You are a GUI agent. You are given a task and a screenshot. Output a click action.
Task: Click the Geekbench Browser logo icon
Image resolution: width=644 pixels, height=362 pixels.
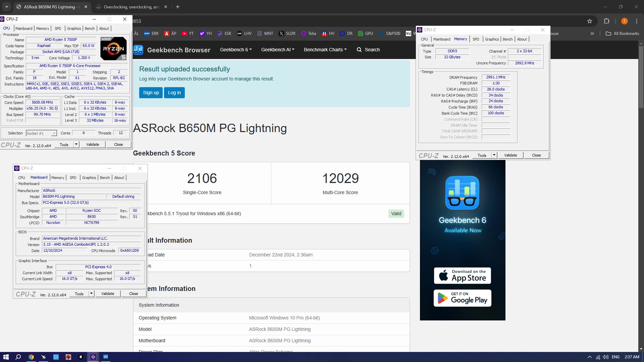pos(138,50)
